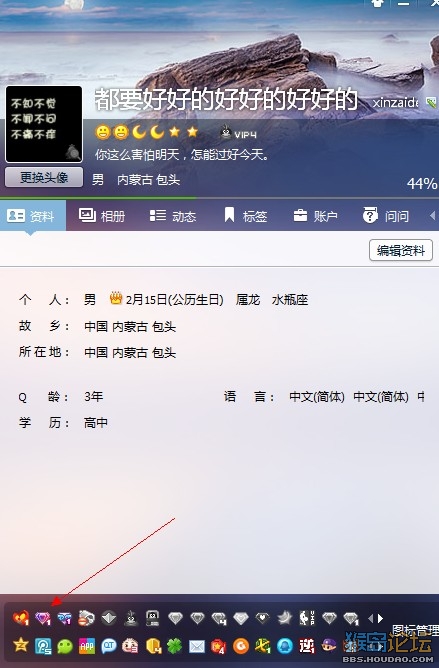This screenshot has height=668, width=439.
Task: Click the birthday 2月15日(公历生日)
Action: 175,299
